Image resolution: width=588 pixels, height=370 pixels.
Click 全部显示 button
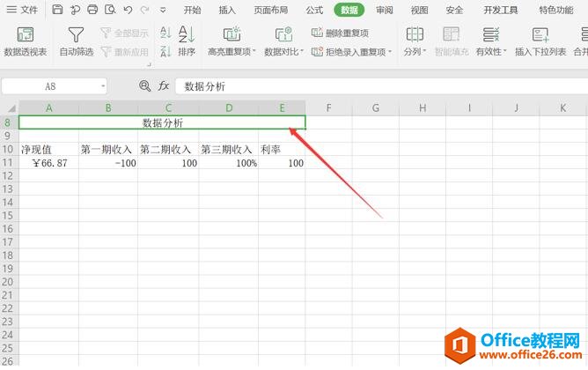point(124,33)
